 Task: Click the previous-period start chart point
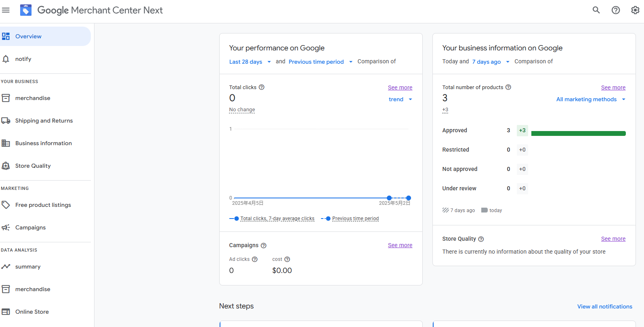tap(389, 198)
